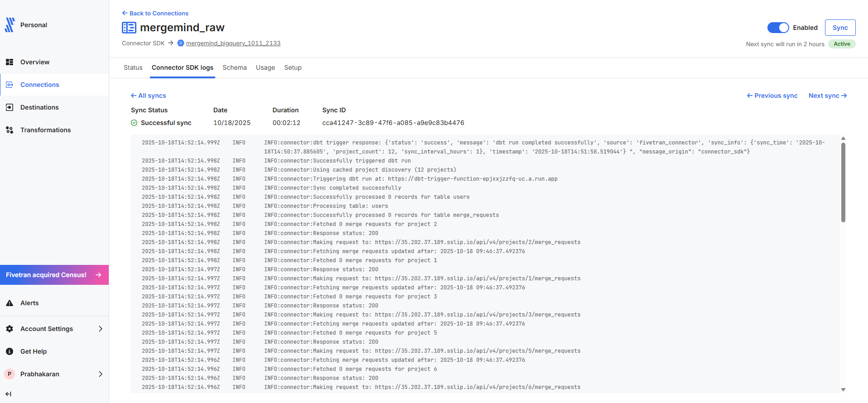
Task: Switch to the Status tab
Action: coord(133,67)
